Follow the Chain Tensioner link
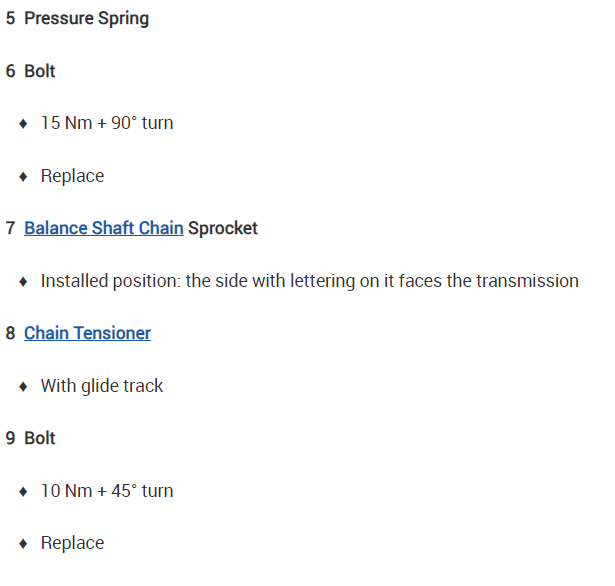This screenshot has height=586, width=615. (87, 333)
